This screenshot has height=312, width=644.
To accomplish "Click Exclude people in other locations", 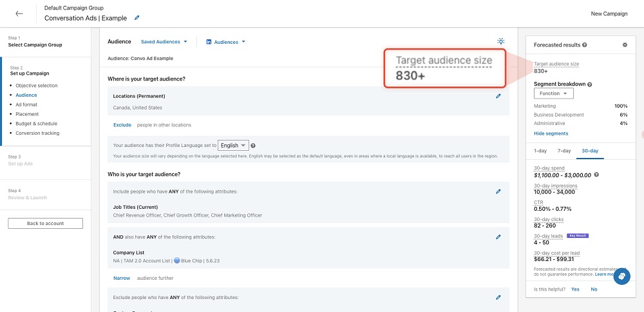I will (122, 125).
